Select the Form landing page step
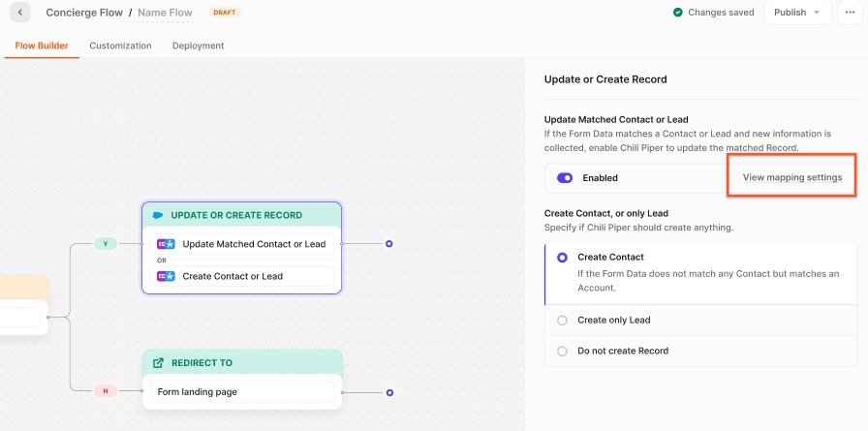The height and width of the screenshot is (431, 868). [x=242, y=392]
